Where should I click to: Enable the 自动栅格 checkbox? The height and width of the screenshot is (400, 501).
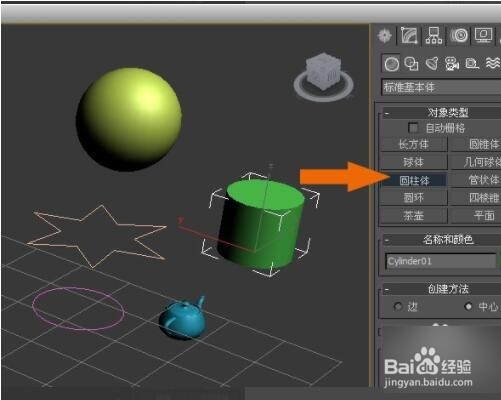(413, 128)
